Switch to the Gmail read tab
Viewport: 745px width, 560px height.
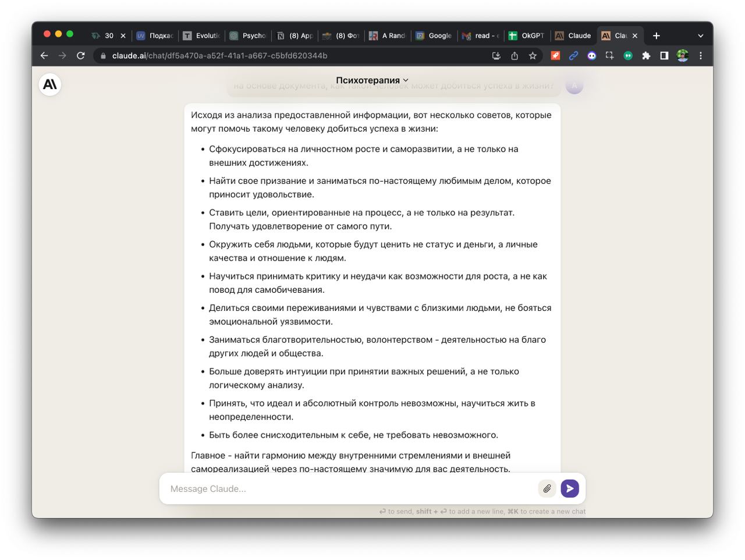481,36
